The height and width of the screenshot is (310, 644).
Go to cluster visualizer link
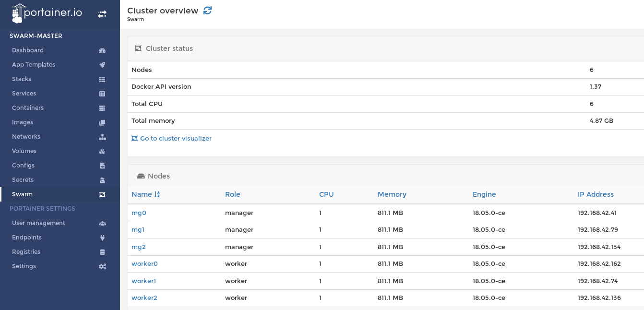[x=171, y=139]
